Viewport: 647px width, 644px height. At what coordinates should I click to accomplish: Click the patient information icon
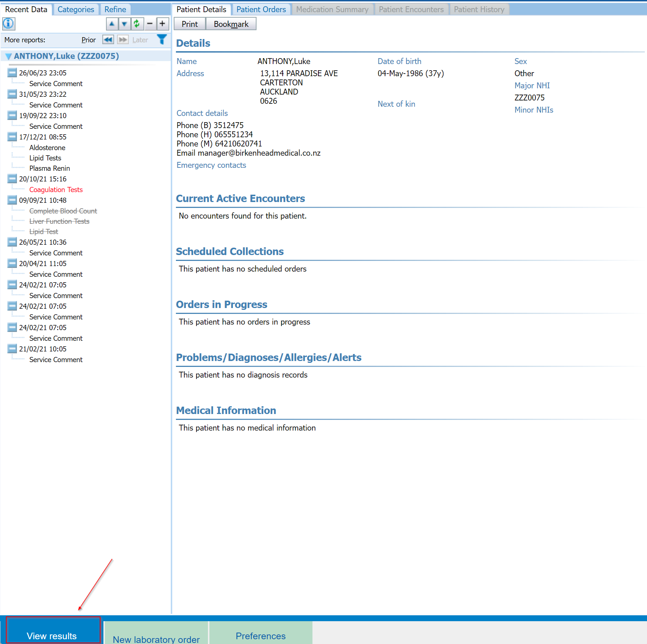coord(8,24)
